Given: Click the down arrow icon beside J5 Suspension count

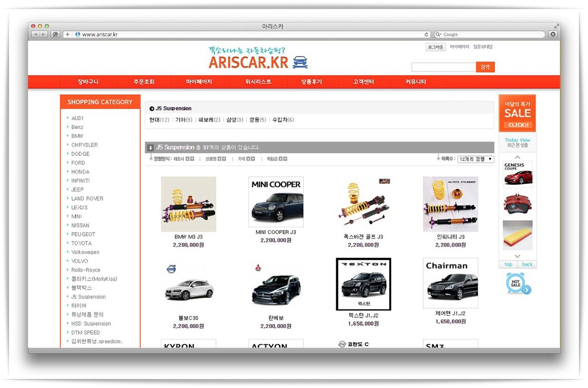Looking at the screenshot, I should (x=150, y=147).
